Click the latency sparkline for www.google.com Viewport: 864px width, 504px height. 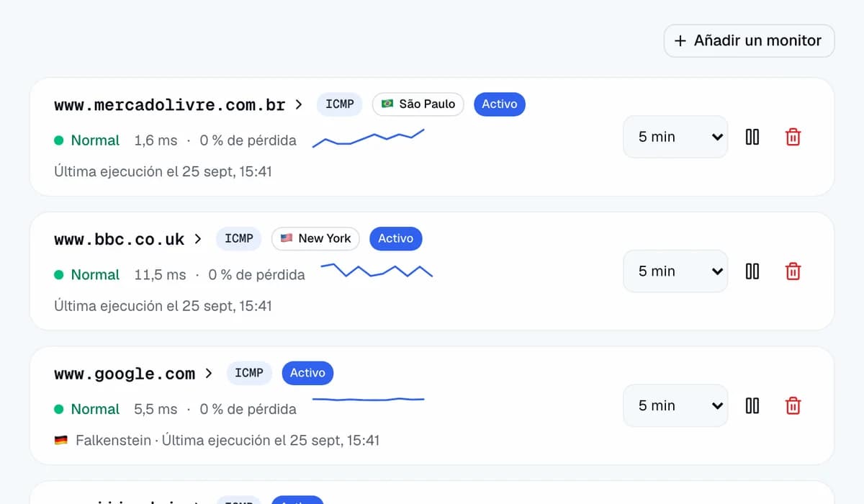tap(369, 399)
